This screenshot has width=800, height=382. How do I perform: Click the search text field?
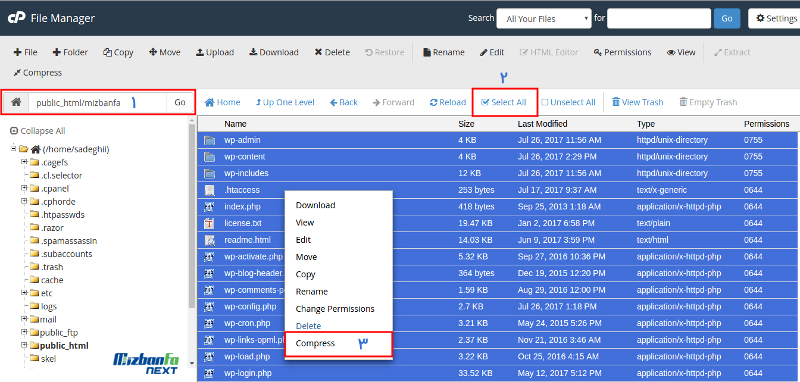[x=659, y=19]
